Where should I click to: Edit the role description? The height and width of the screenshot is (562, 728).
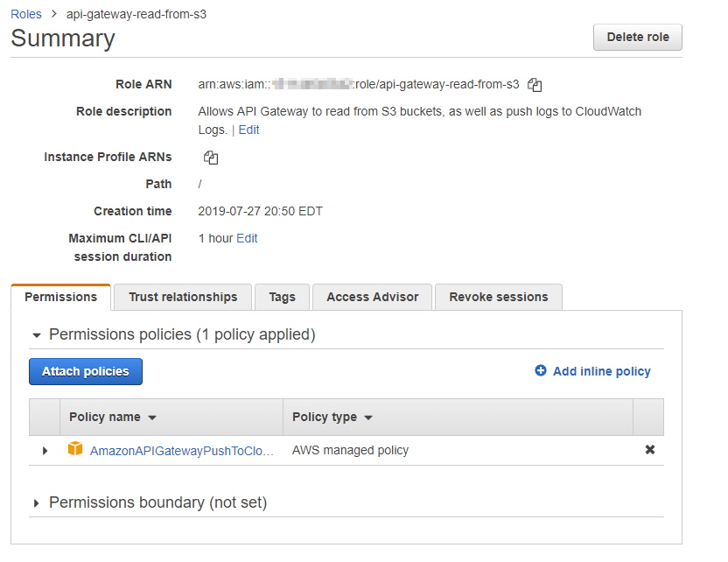tap(248, 128)
